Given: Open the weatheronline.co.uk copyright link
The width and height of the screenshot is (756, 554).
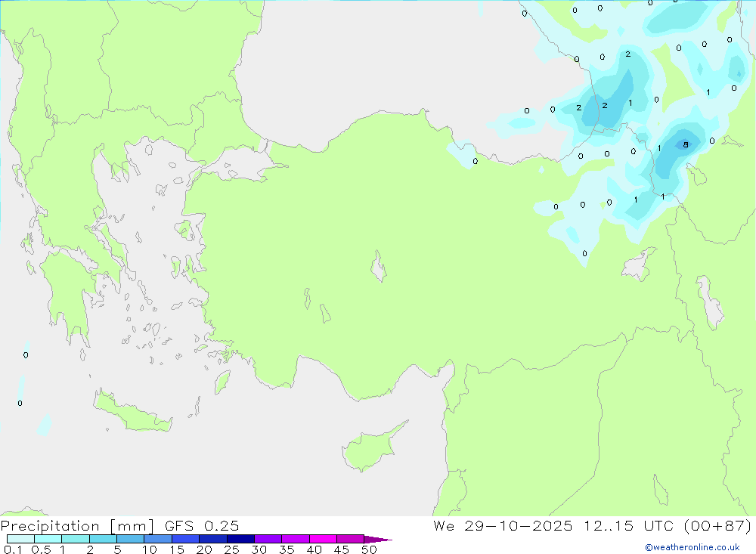Looking at the screenshot, I should pyautogui.click(x=692, y=547).
